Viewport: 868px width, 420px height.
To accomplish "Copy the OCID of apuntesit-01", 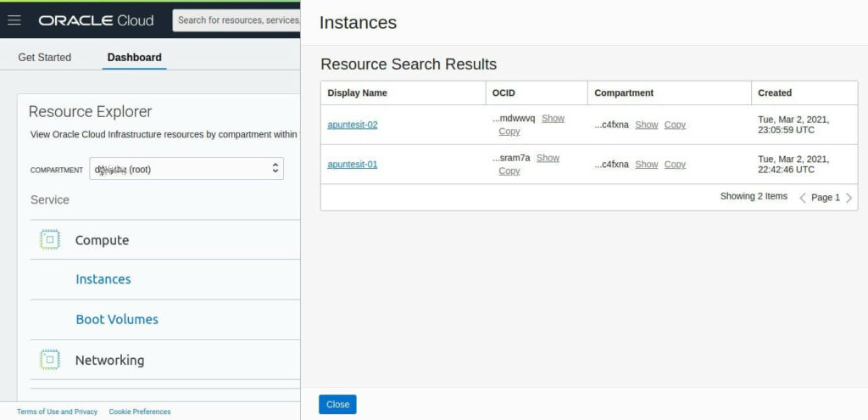I will click(509, 171).
